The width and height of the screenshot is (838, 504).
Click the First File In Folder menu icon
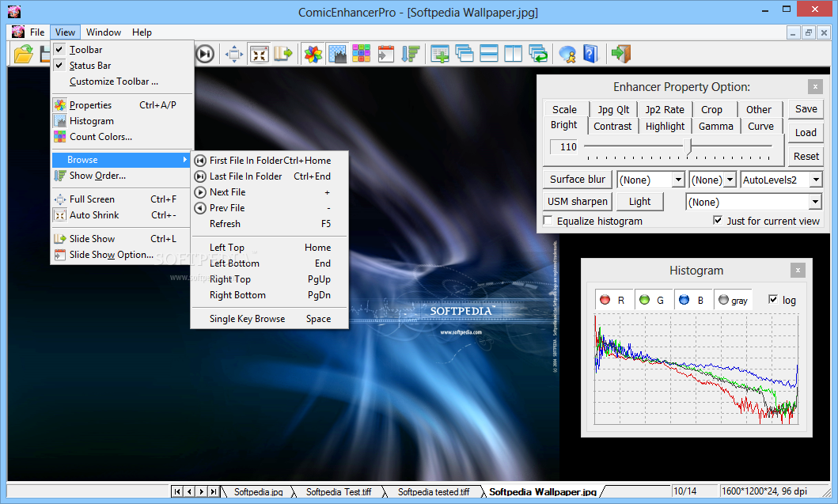pyautogui.click(x=200, y=161)
